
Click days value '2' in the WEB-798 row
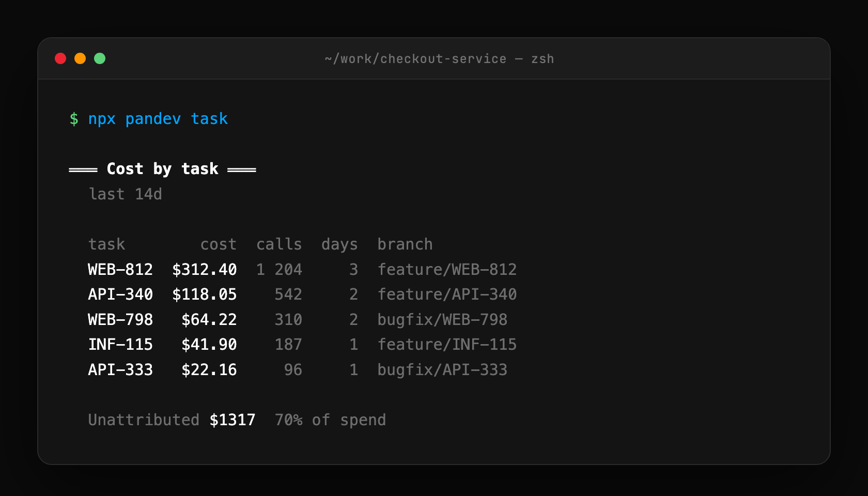pos(353,320)
